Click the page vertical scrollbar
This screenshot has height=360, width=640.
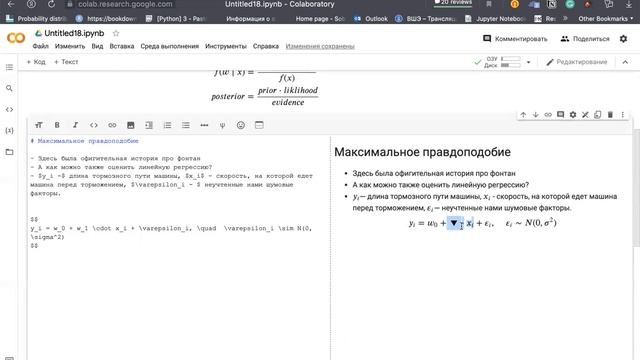pos(636,188)
